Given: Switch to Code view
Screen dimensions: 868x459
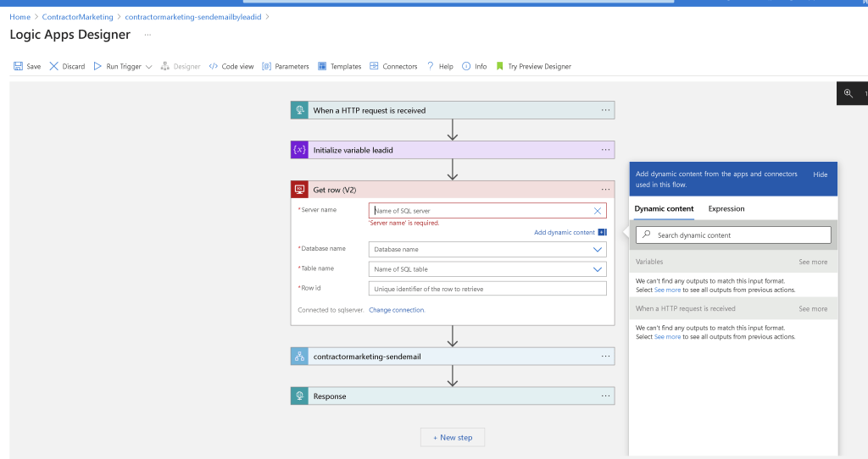Looking at the screenshot, I should tap(231, 66).
